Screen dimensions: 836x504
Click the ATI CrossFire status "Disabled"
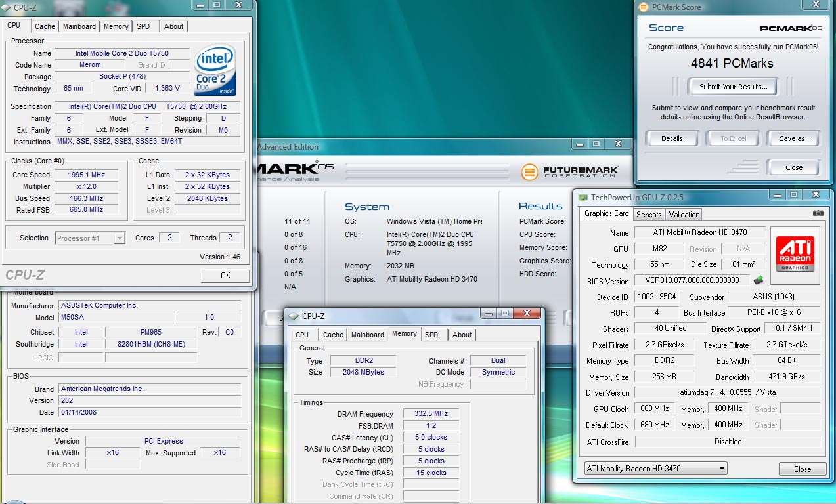point(728,442)
